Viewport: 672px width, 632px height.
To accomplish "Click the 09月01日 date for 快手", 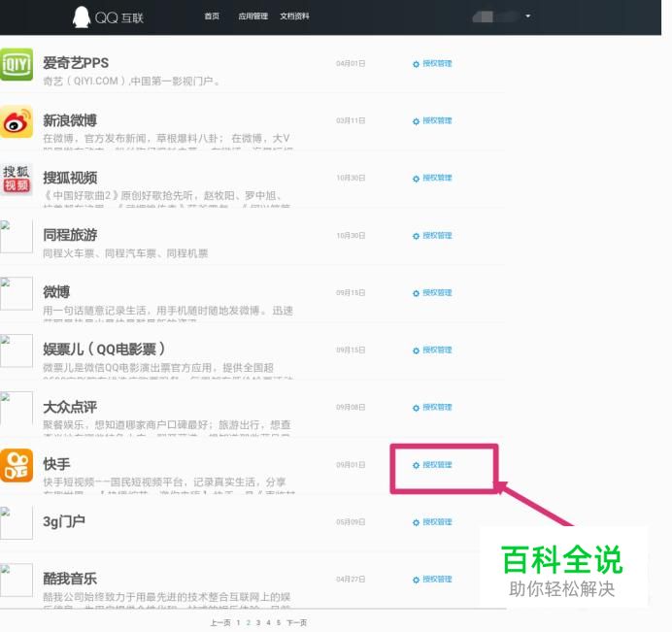I will pos(351,464).
